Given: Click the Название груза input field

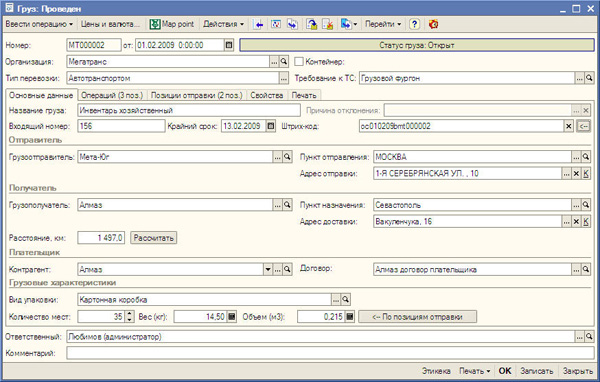Looking at the screenshot, I should (189, 111).
